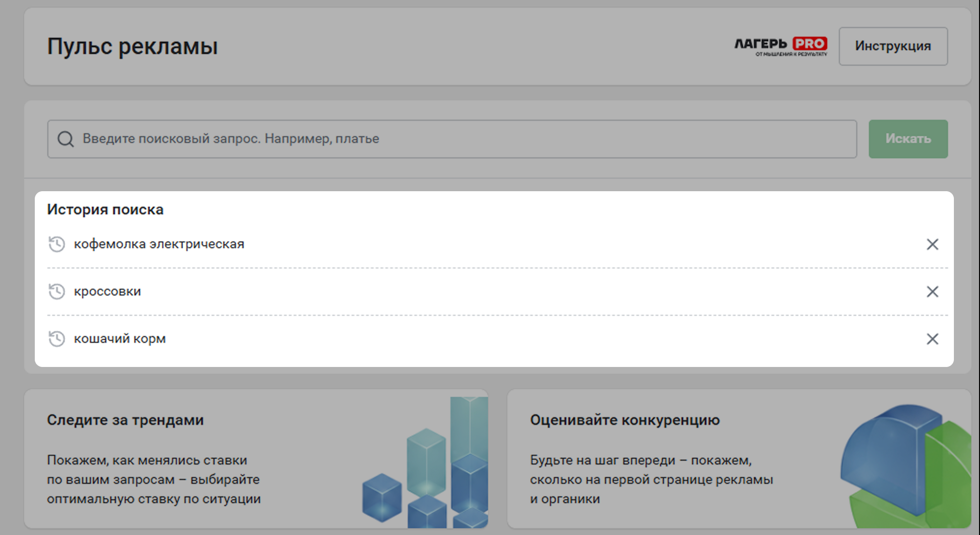Click the magnifier icon in search field
Image resolution: width=980 pixels, height=535 pixels.
(x=66, y=139)
